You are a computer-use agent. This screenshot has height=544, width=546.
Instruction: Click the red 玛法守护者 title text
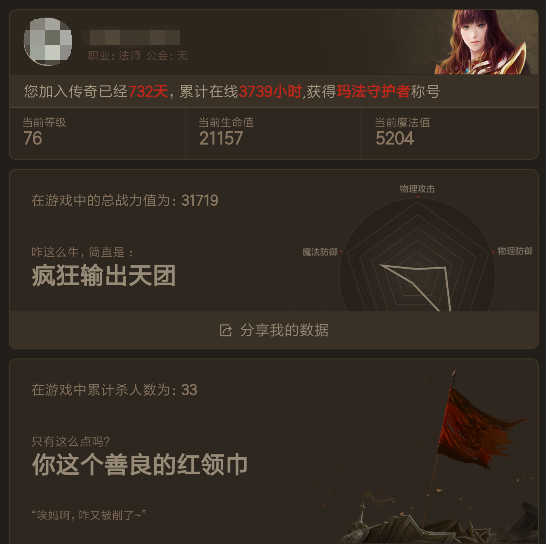(x=373, y=92)
